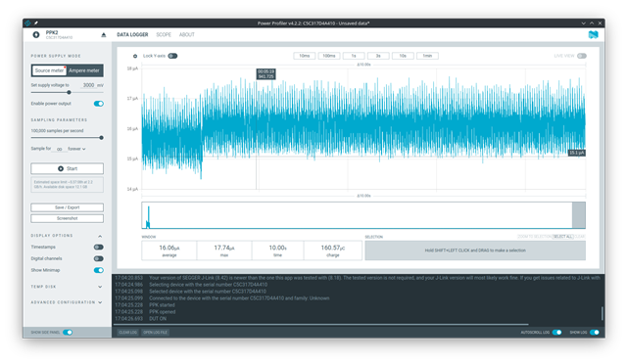Click the supply voltage slider handle

pyautogui.click(x=69, y=92)
